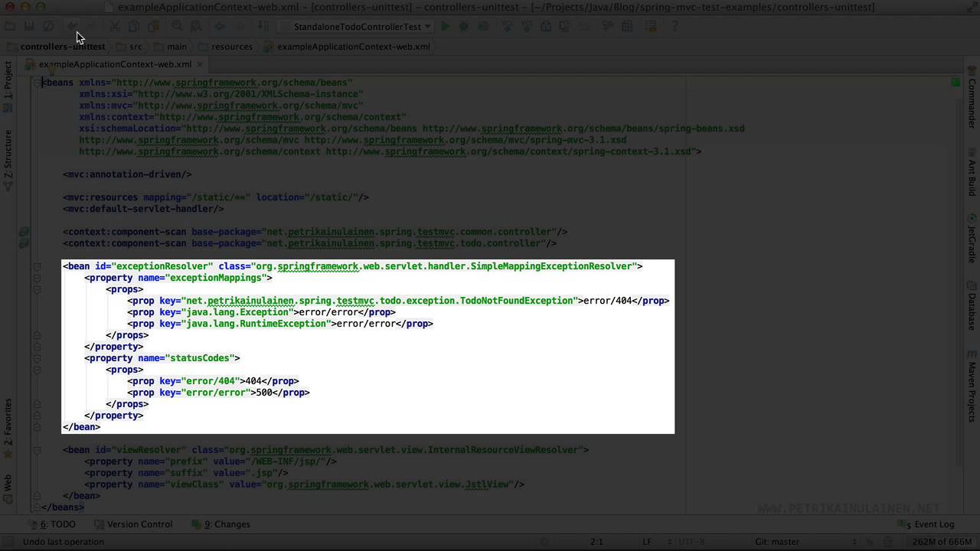Viewport: 980px width, 551px height.
Task: Click the InternalResourceViewResolver class name
Action: click(503, 450)
